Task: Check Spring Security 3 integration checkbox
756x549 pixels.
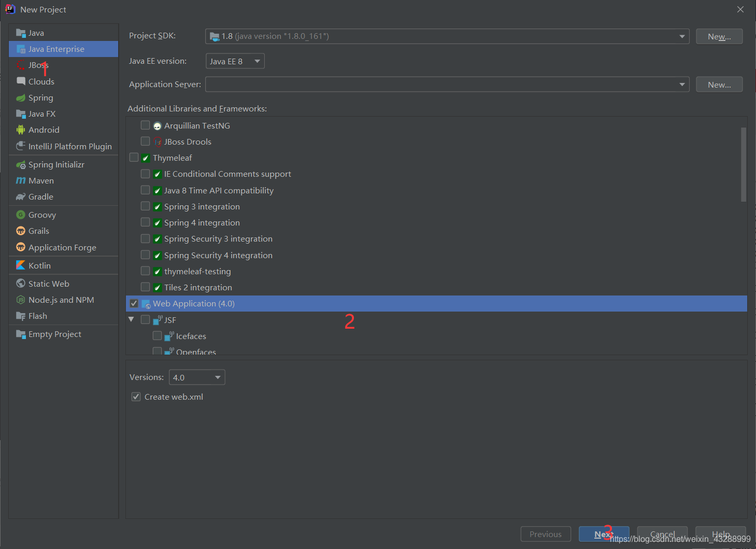Action: pos(145,238)
